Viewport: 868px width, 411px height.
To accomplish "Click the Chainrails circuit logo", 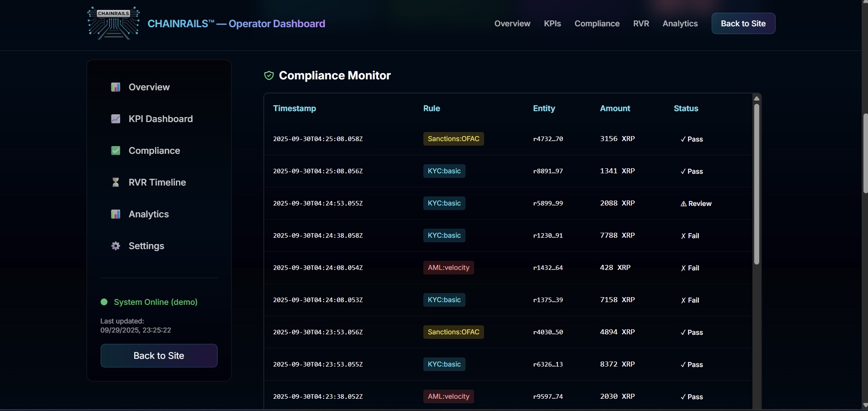I will click(x=113, y=23).
